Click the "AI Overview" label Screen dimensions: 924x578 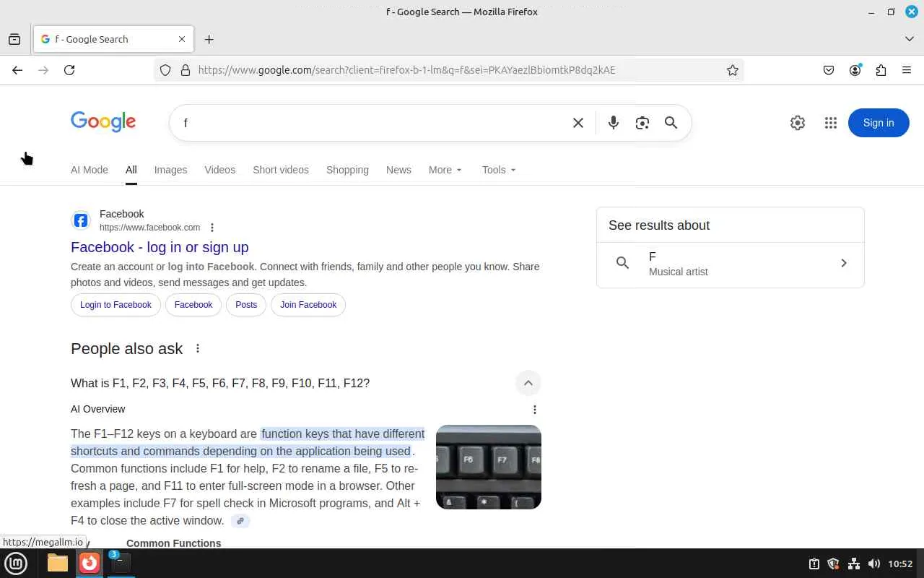point(98,409)
